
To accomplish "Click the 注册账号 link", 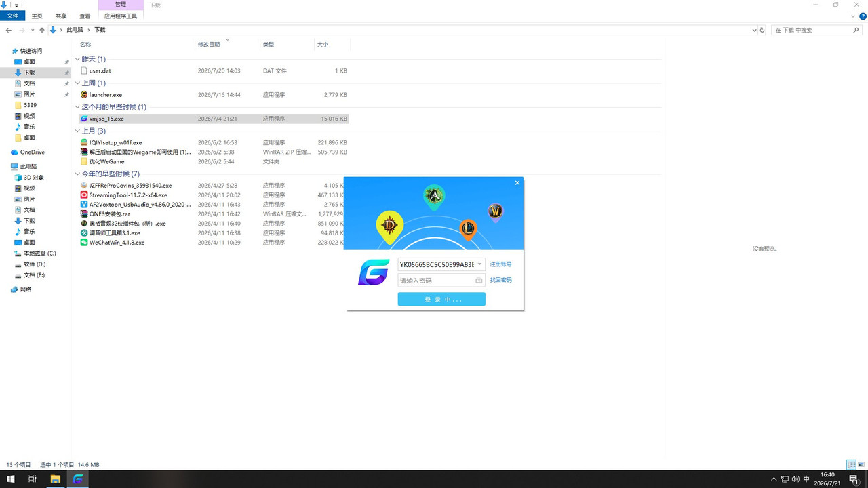I will [x=500, y=264].
